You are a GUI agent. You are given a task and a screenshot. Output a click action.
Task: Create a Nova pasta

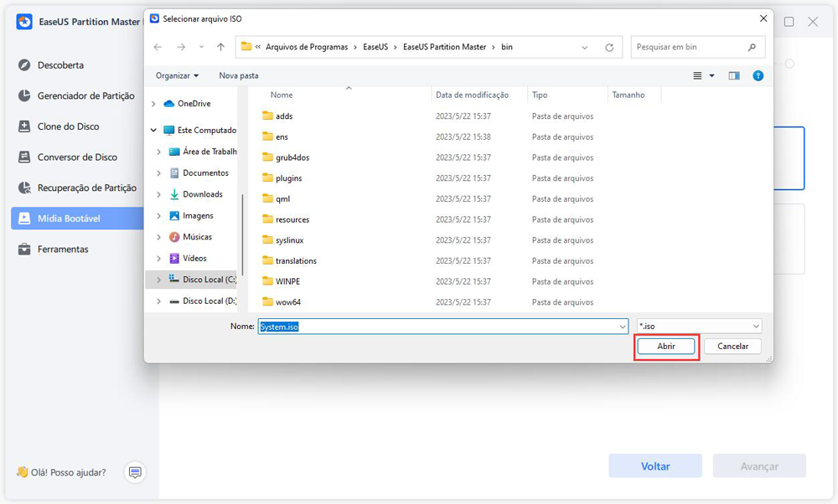click(239, 76)
